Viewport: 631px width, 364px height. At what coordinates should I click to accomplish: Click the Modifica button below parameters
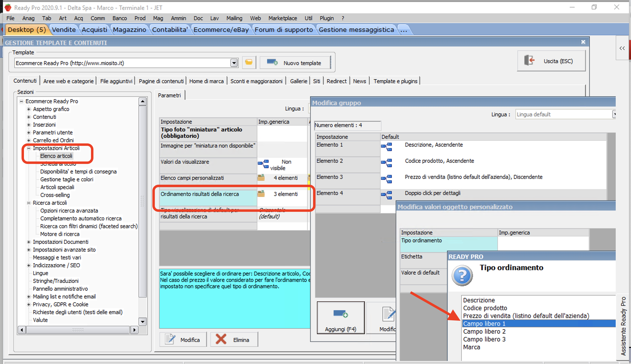tap(183, 340)
